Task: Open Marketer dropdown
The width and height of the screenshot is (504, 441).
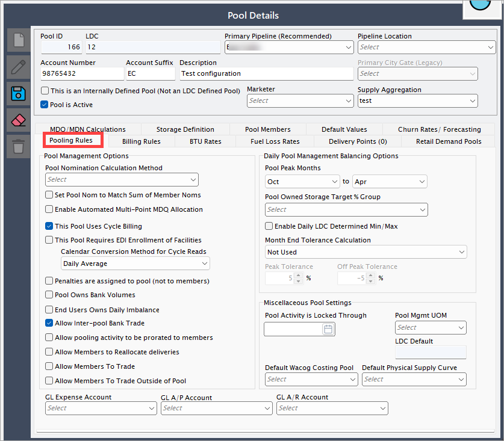Action: pos(300,101)
